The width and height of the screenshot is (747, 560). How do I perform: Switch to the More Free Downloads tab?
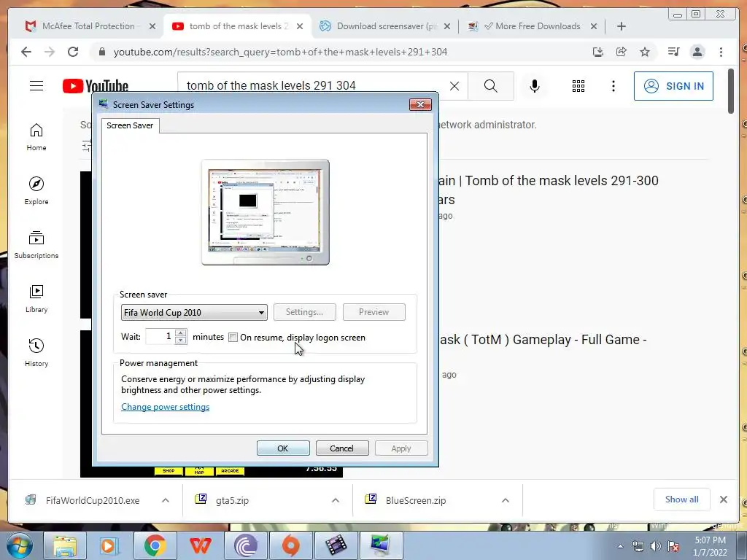[x=533, y=26]
